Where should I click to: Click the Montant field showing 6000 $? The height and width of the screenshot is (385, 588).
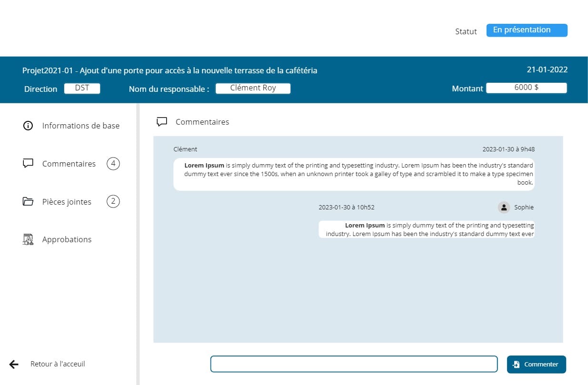click(526, 88)
